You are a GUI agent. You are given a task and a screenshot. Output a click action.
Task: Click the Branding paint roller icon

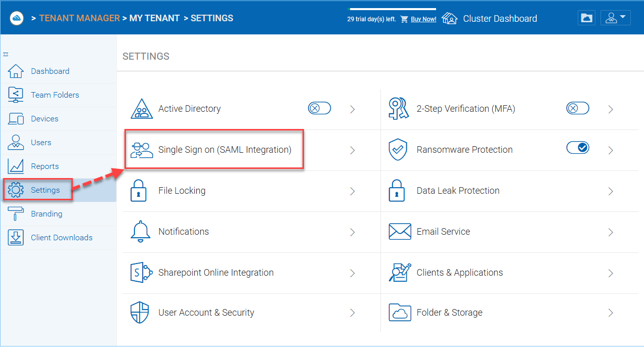pyautogui.click(x=16, y=214)
